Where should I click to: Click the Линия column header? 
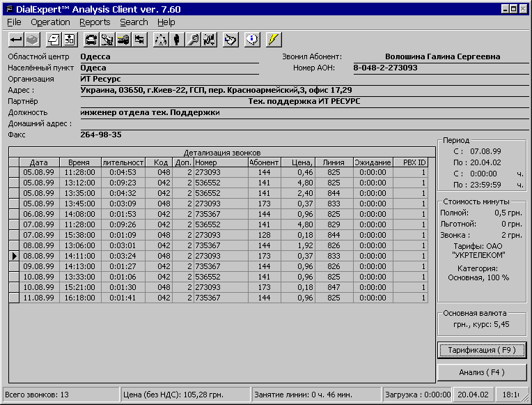tap(334, 162)
